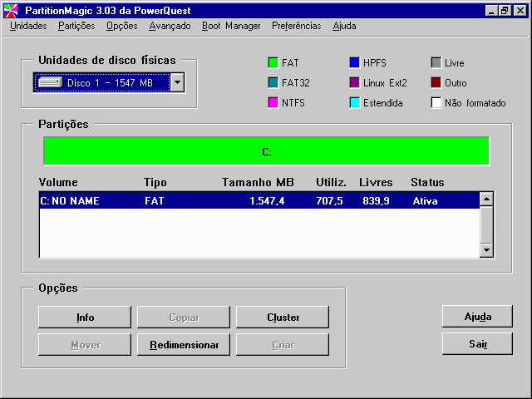Click the Redimensionar button

point(184,344)
